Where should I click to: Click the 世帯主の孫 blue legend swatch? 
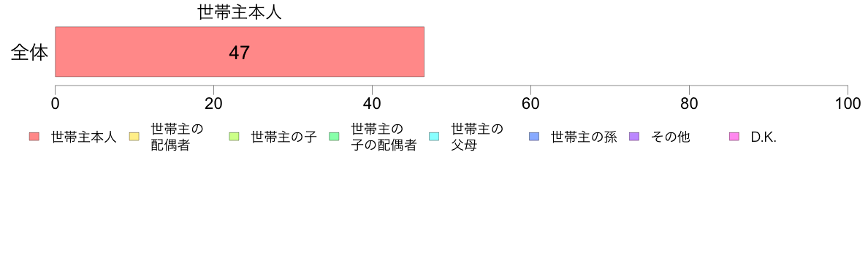(534, 137)
